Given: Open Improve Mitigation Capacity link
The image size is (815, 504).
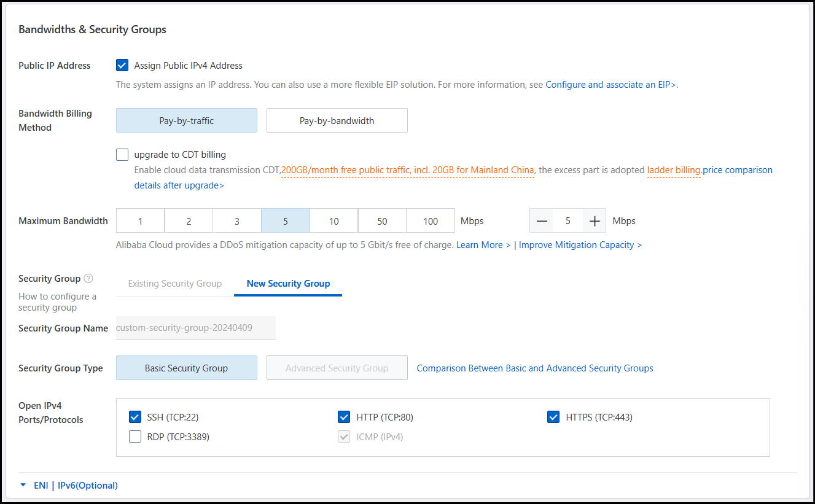Looking at the screenshot, I should click(x=580, y=245).
